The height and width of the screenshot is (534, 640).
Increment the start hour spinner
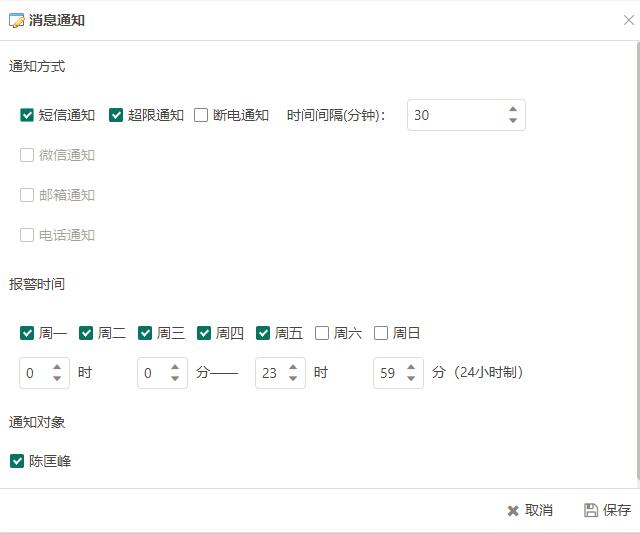tap(57, 367)
